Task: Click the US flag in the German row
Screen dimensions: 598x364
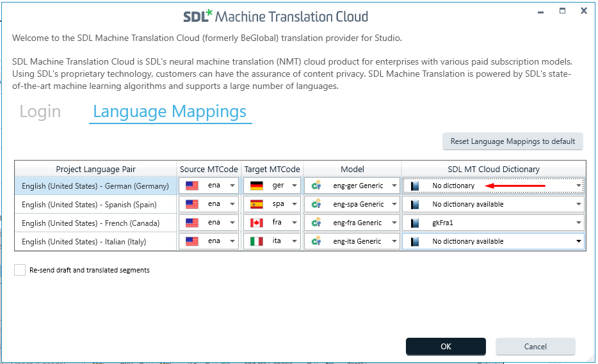Action: (x=192, y=186)
